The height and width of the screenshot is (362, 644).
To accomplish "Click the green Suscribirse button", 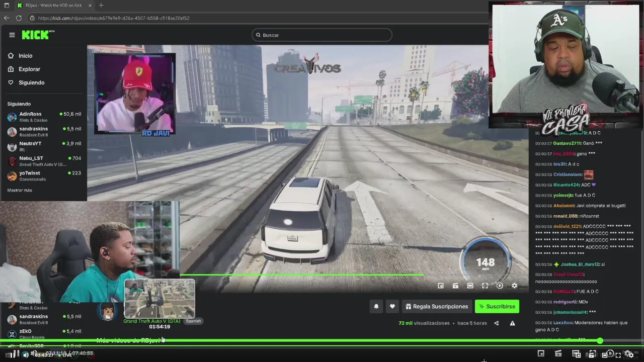I will pos(497,306).
